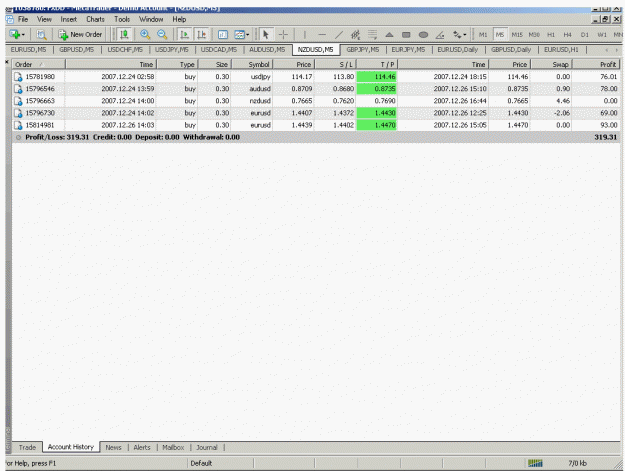Toggle Chart Shift
Image resolution: width=625 pixels, height=471 pixels.
pos(202,35)
